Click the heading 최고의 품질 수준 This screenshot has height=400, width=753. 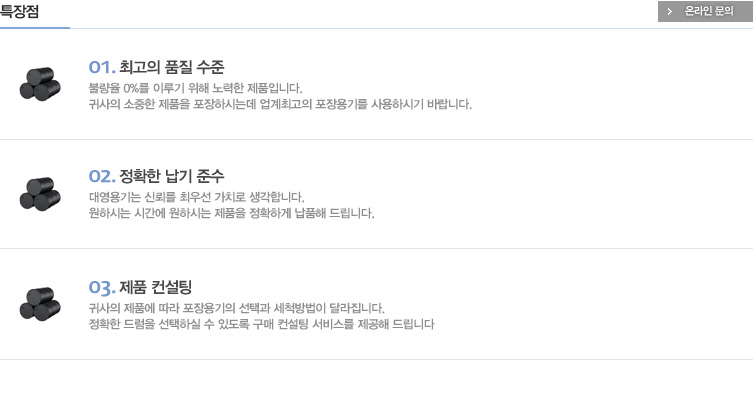point(171,67)
